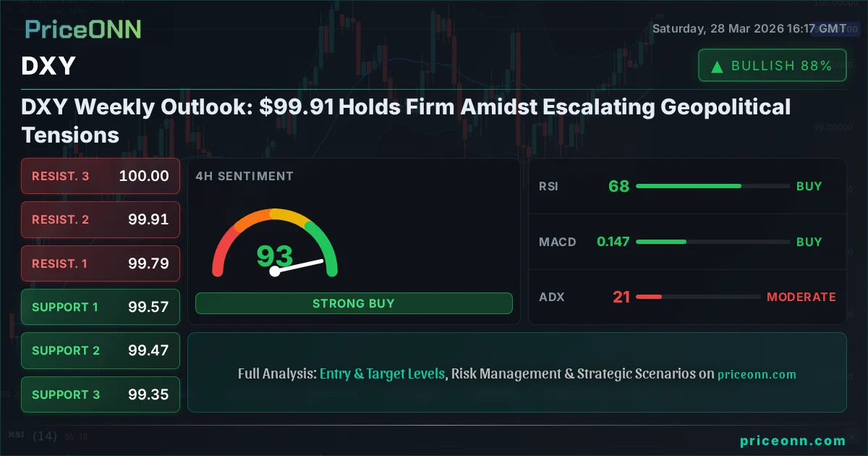Click the BULLISH 88% badge
The width and height of the screenshot is (868, 456).
(772, 66)
